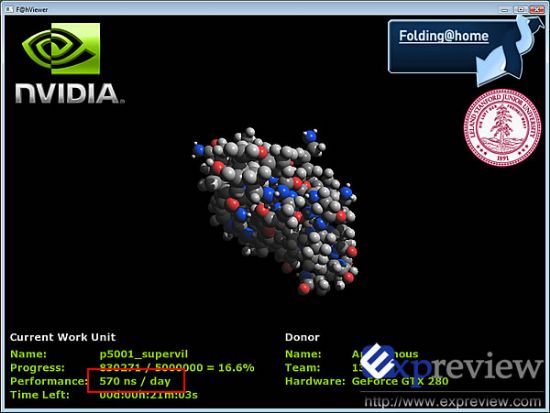Click the donor Team label

pyautogui.click(x=303, y=368)
